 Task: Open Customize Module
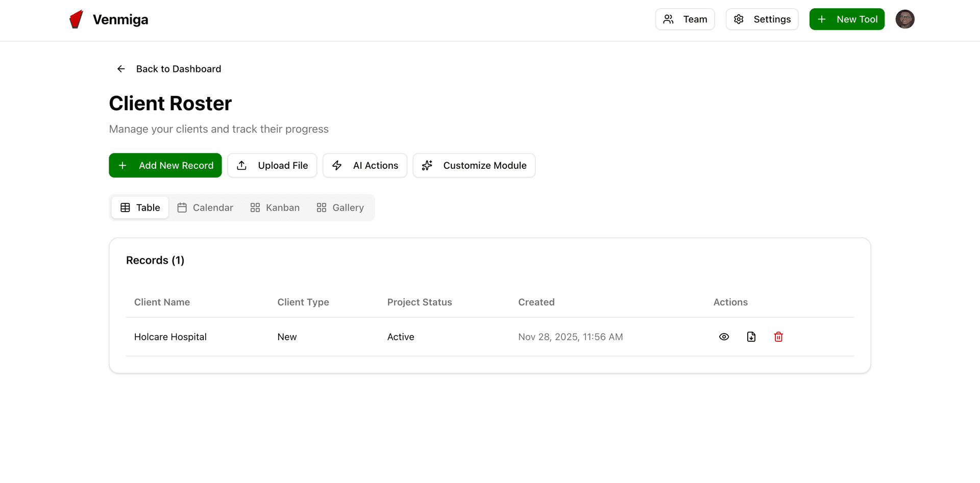click(x=474, y=165)
